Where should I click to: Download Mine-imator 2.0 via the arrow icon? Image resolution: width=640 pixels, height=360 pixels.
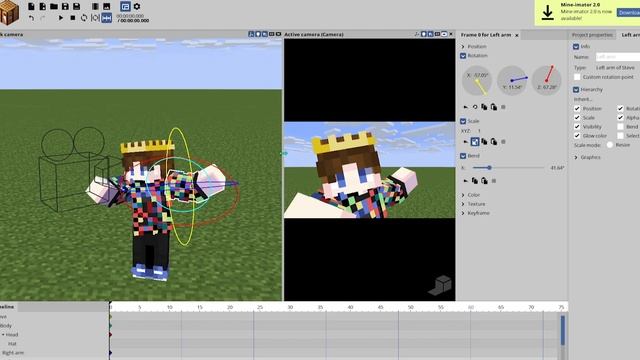click(547, 13)
